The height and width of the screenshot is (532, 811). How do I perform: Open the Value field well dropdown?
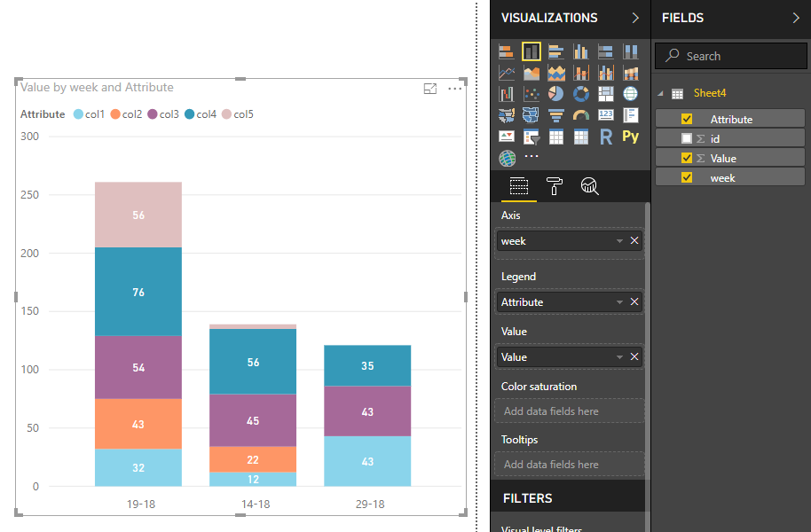pos(619,356)
